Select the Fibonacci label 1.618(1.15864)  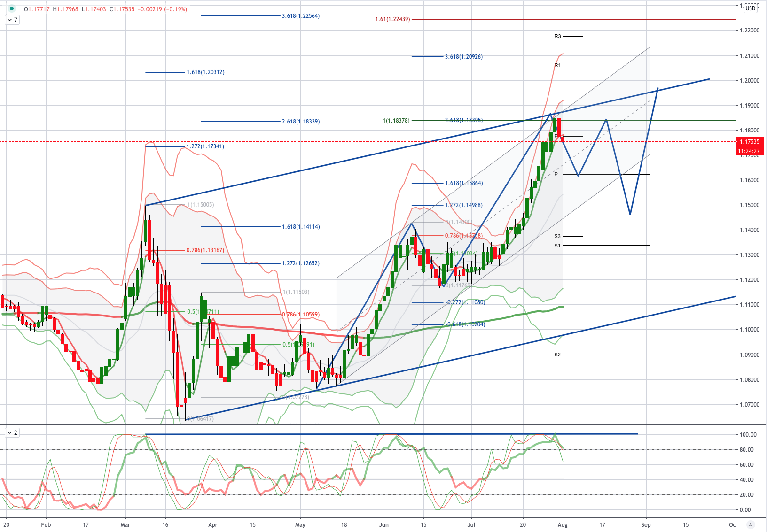[x=464, y=183]
